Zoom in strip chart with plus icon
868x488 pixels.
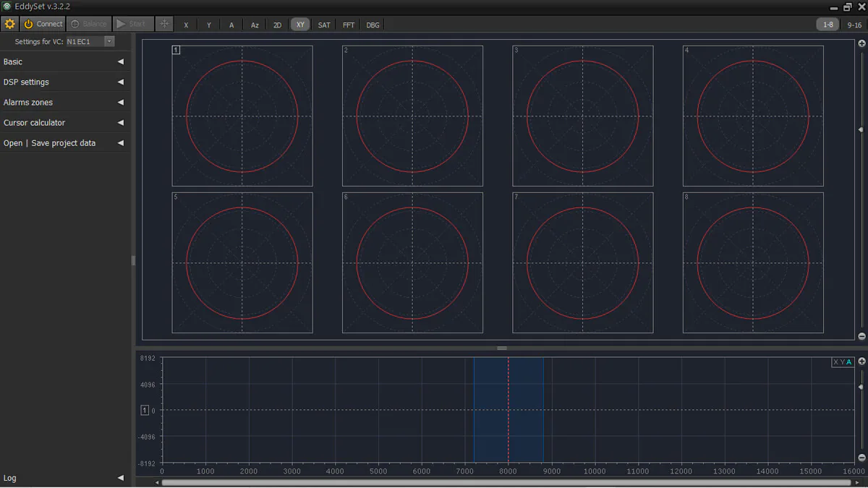click(x=861, y=360)
